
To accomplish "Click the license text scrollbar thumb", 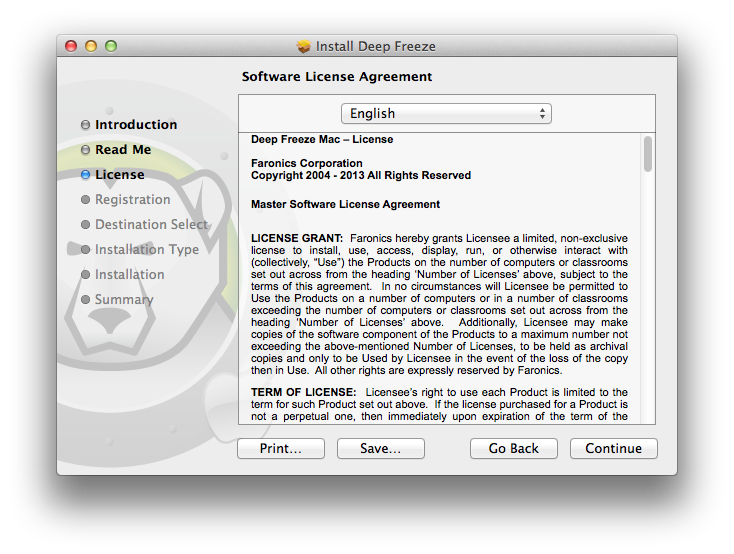I will (x=647, y=154).
